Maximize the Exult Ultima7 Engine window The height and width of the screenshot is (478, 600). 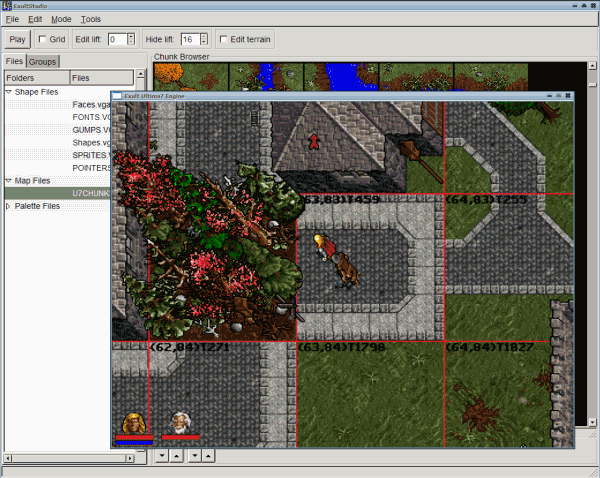[x=558, y=96]
